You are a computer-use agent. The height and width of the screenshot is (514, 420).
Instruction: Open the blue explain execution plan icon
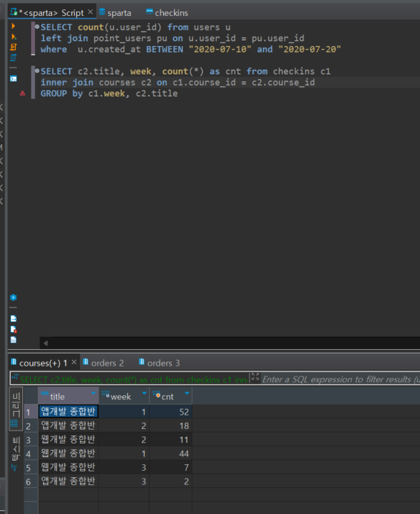click(14, 58)
